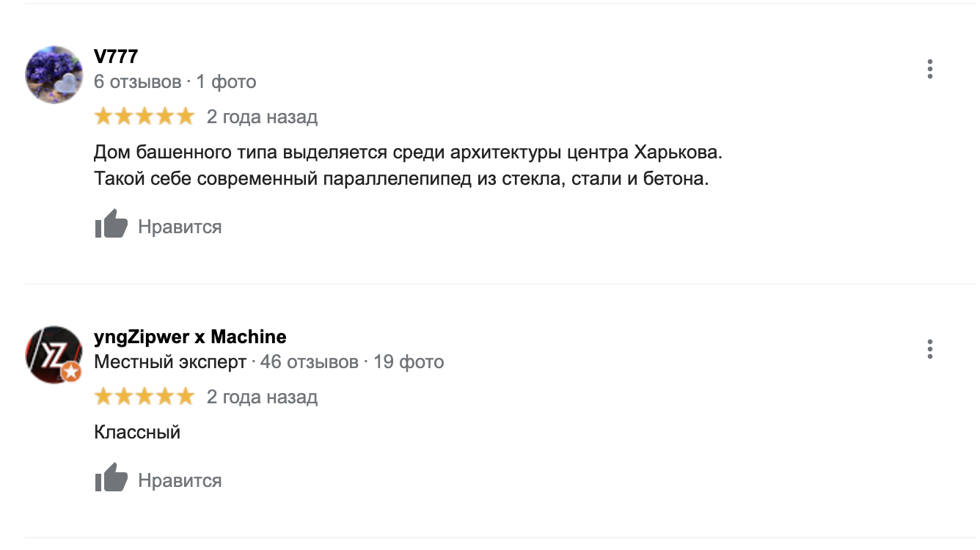Open the three-dot menu for V777's review
The height and width of the screenshot is (550, 980).
(929, 70)
